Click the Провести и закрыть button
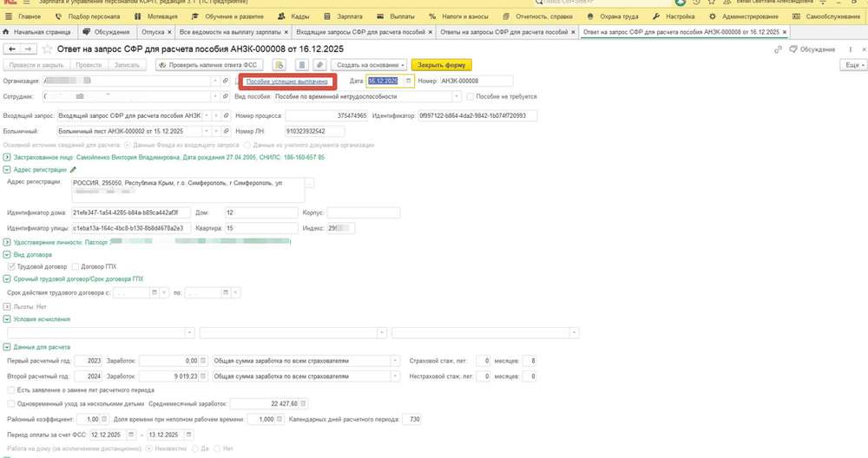The width and height of the screenshot is (868, 458). pyautogui.click(x=36, y=65)
